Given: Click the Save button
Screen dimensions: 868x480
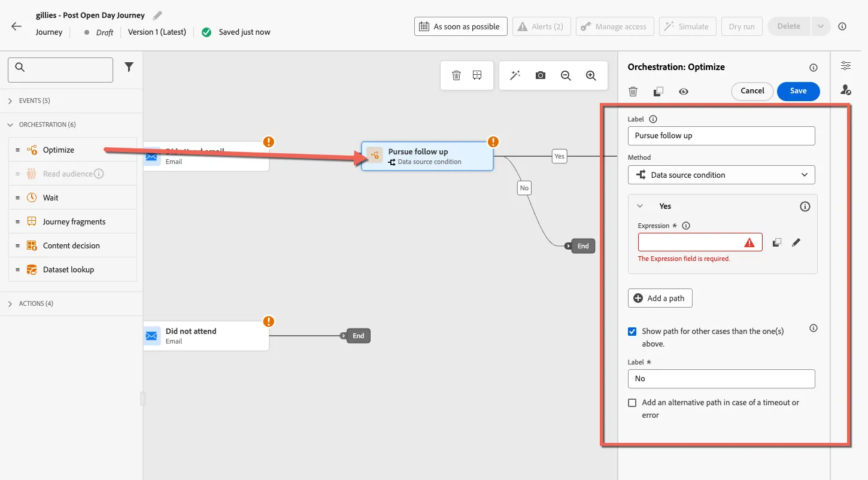Looking at the screenshot, I should [799, 91].
